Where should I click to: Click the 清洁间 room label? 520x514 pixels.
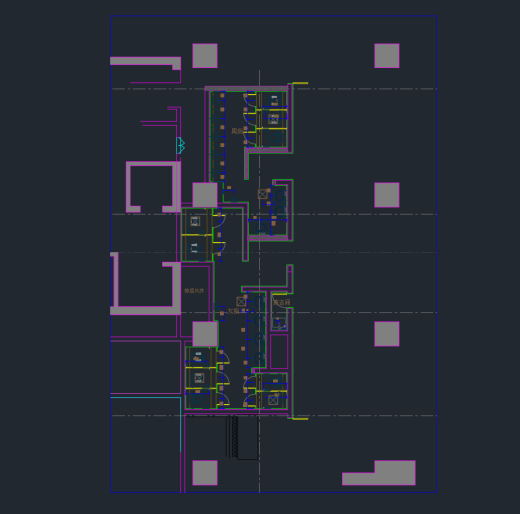pos(282,303)
